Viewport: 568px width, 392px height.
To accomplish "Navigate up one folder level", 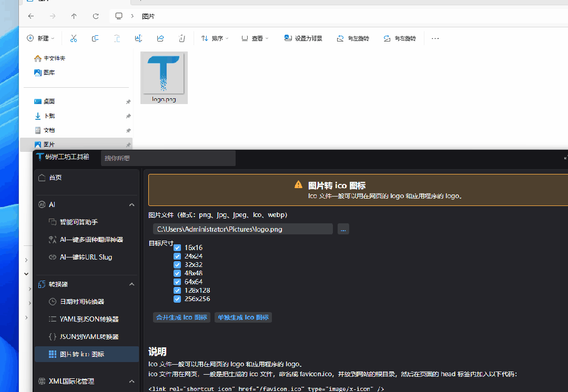I will pyautogui.click(x=74, y=16).
